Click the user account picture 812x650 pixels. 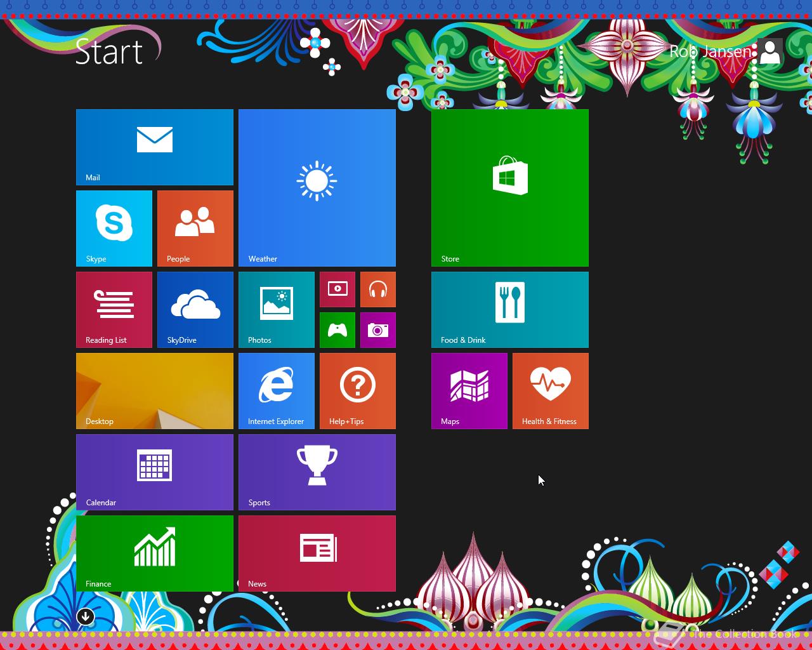[x=770, y=51]
